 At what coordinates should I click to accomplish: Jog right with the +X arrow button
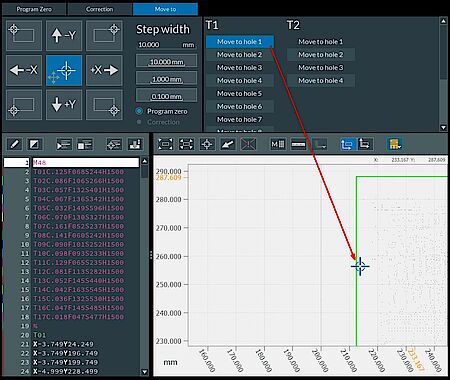click(104, 70)
